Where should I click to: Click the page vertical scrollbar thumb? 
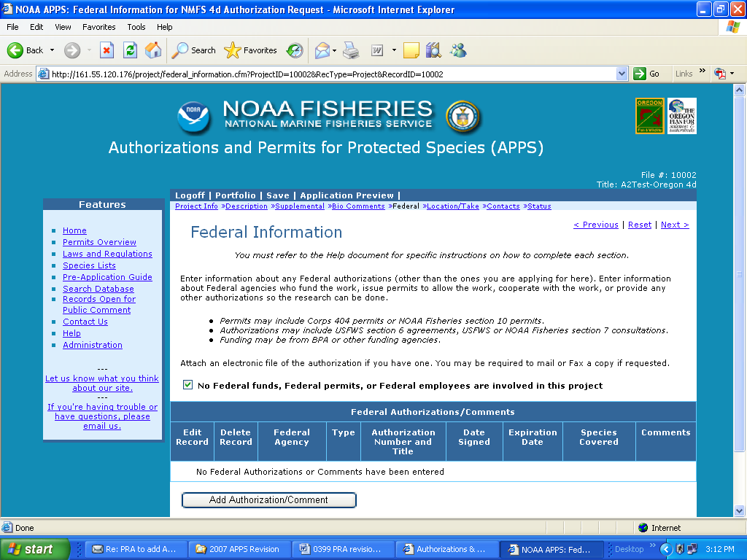tap(739, 274)
